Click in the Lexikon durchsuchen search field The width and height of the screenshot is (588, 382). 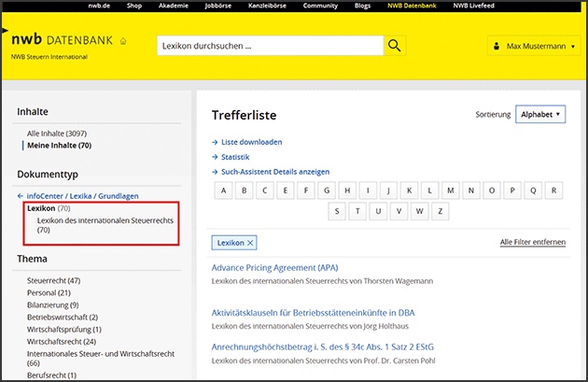269,46
